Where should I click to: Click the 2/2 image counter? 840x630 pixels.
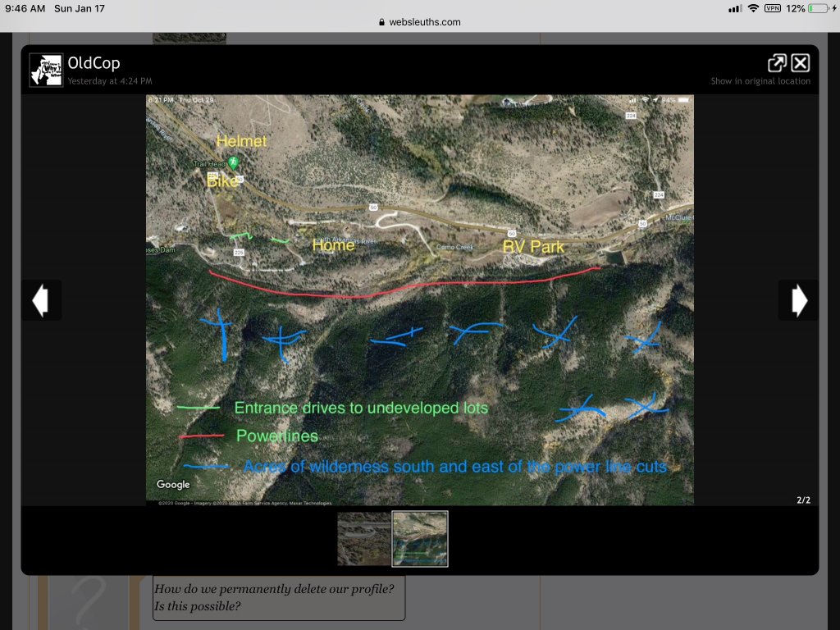803,500
